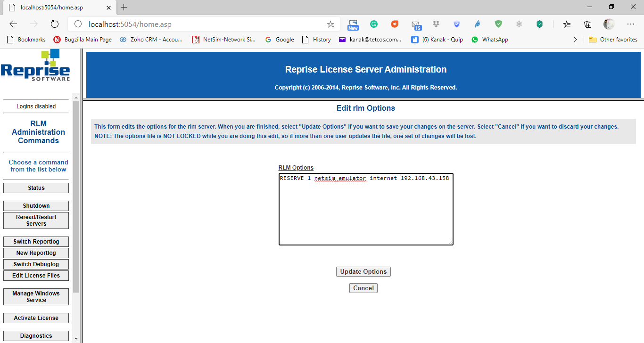Click the Cancel button below Update Options
This screenshot has width=644, height=343.
pos(363,288)
